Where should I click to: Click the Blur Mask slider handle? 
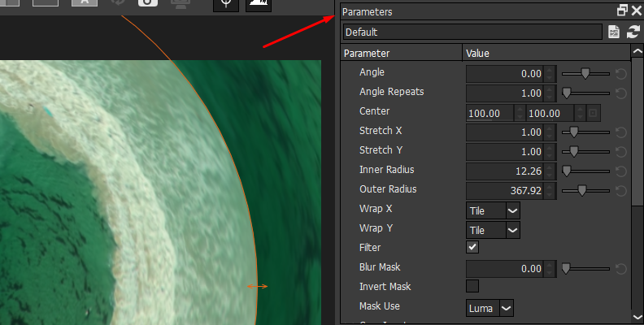pyautogui.click(x=567, y=269)
